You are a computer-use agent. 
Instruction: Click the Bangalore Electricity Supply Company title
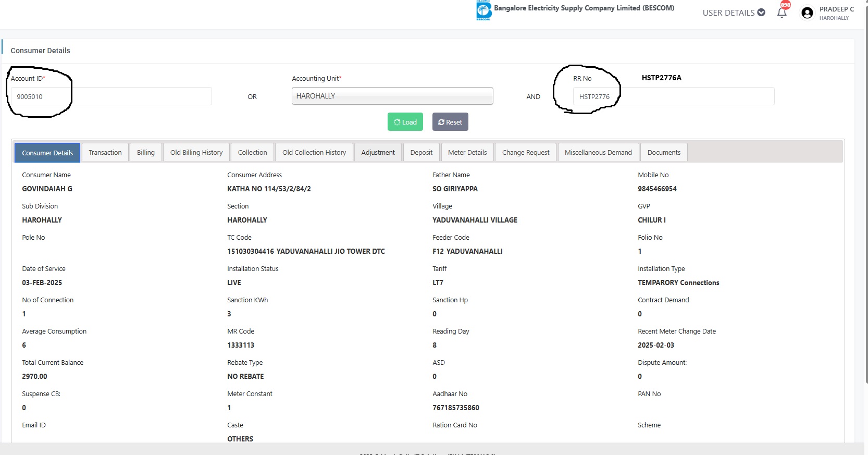click(x=584, y=8)
